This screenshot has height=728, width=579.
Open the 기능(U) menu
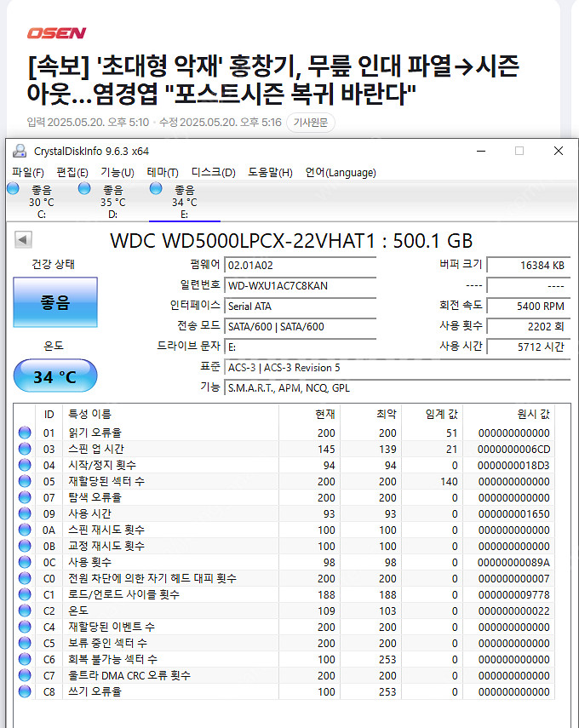point(118,172)
